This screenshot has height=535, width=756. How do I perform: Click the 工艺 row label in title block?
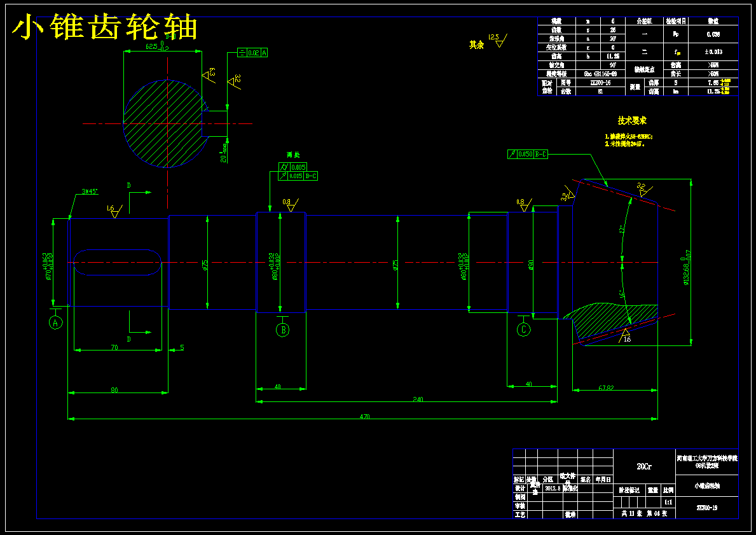point(519,515)
